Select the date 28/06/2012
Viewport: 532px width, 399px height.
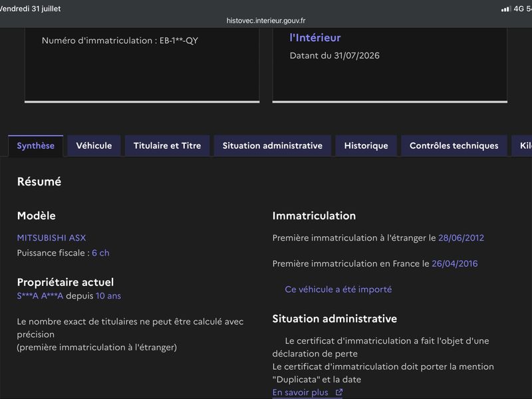(461, 238)
